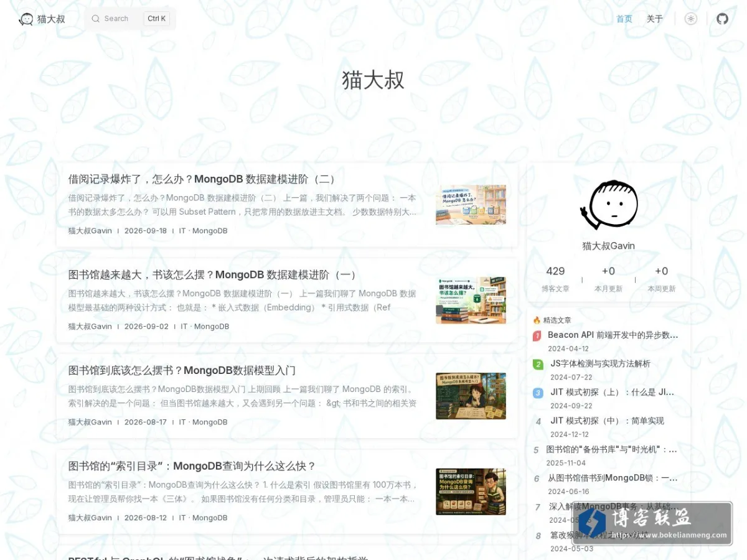Open featured article JIT 模式初探（中）：简单实现
The width and height of the screenshot is (747, 560).
click(607, 421)
